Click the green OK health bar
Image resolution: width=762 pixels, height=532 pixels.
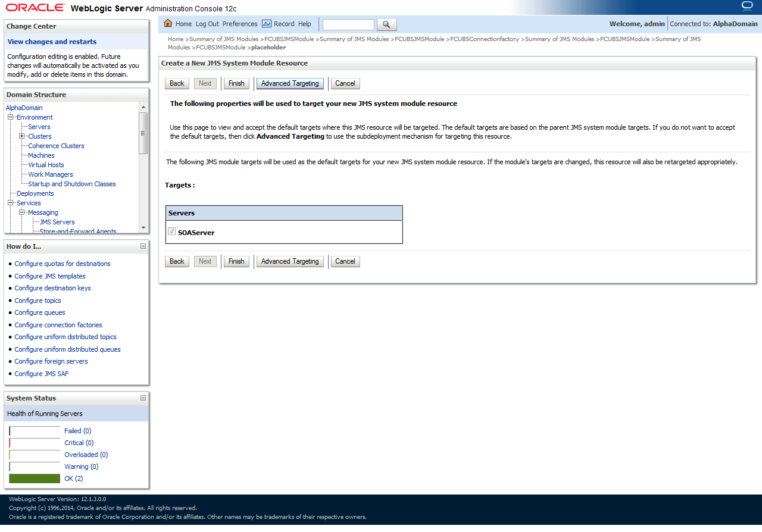click(35, 478)
